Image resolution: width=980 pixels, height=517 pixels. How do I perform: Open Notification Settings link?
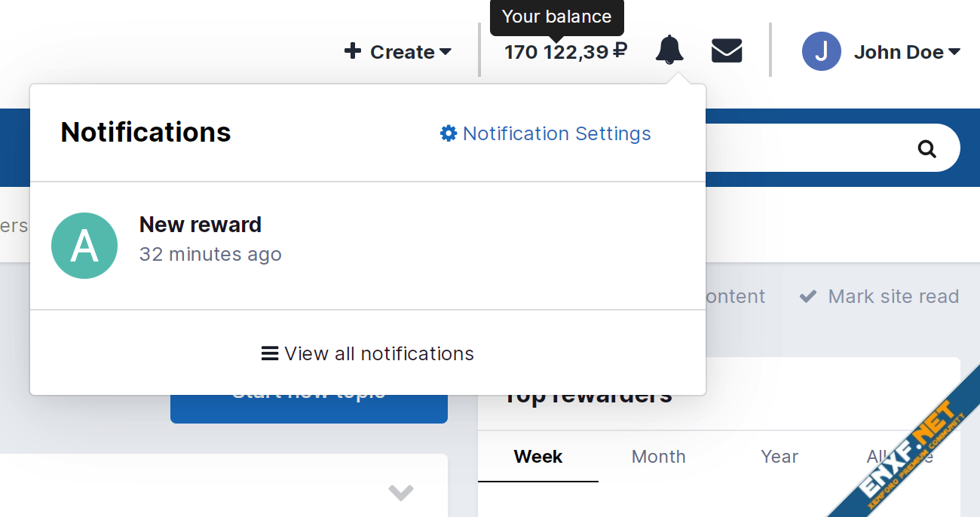(x=556, y=133)
